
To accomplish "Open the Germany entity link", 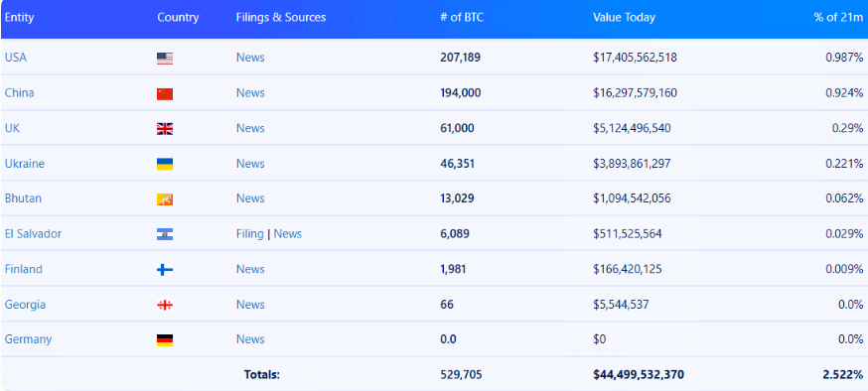I will click(28, 339).
